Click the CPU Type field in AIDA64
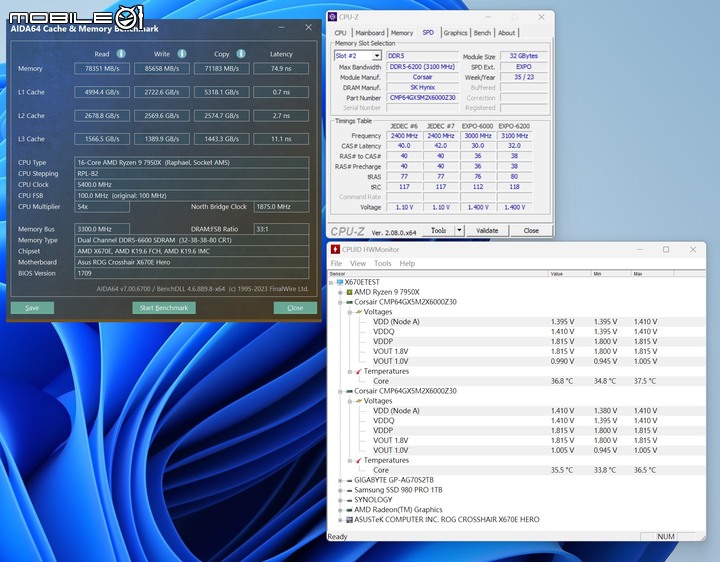 tap(191, 163)
